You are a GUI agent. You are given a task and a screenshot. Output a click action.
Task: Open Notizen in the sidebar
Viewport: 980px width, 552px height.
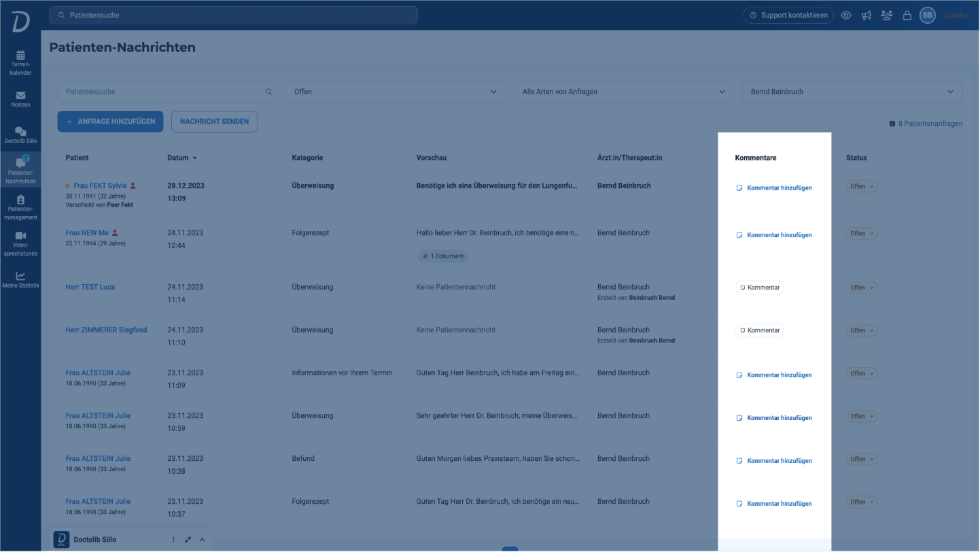point(20,99)
